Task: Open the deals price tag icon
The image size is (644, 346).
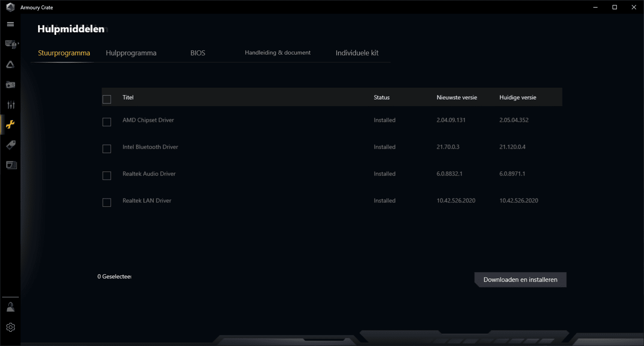Action: pos(10,145)
